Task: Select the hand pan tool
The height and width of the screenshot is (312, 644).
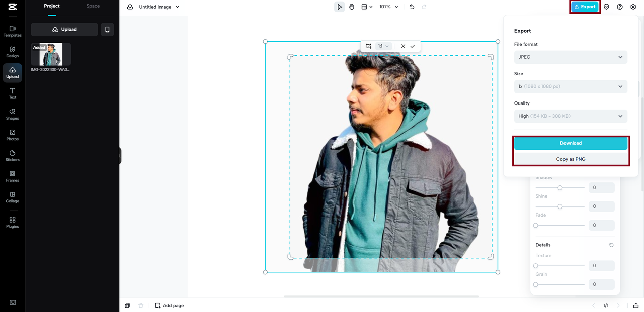Action: [352, 7]
